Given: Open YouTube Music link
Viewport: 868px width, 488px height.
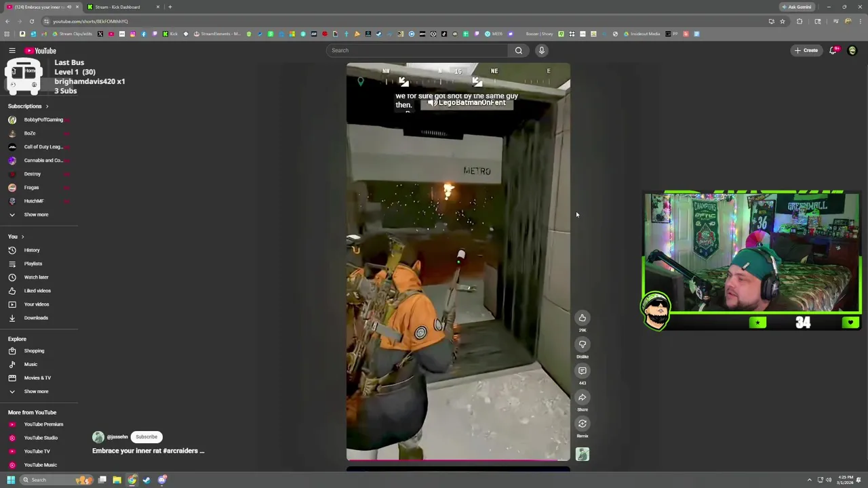Looking at the screenshot, I should (x=38, y=465).
